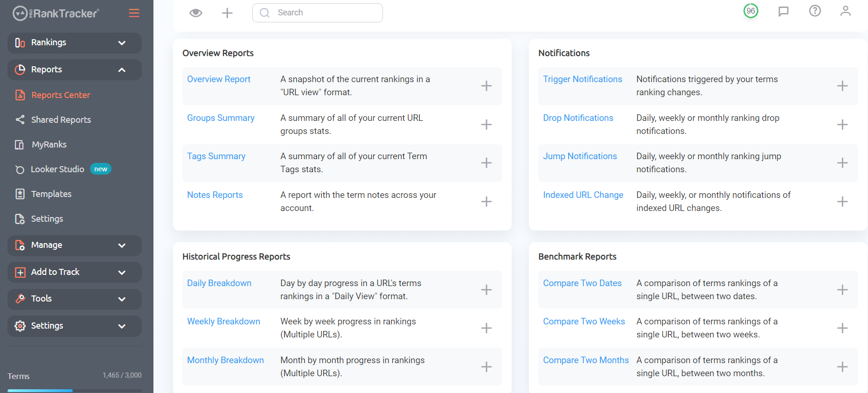Expand the Tools sidebar section
The image size is (868, 393).
(75, 299)
